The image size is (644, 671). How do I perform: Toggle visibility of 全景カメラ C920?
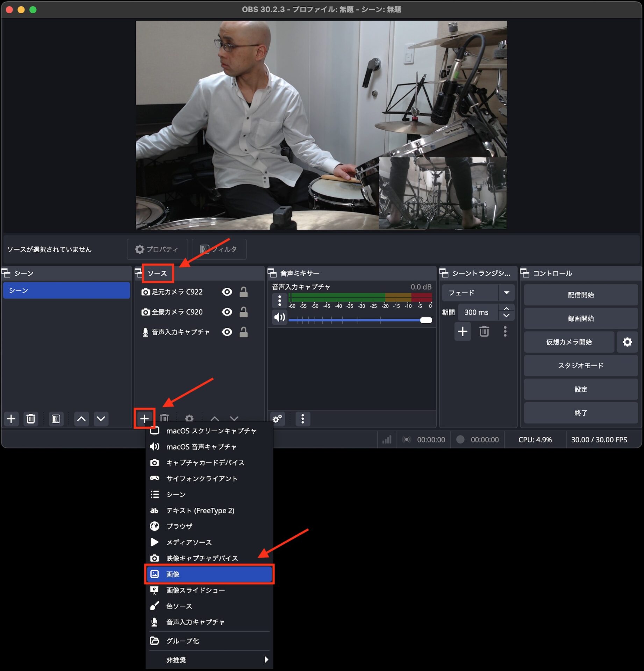pos(227,312)
